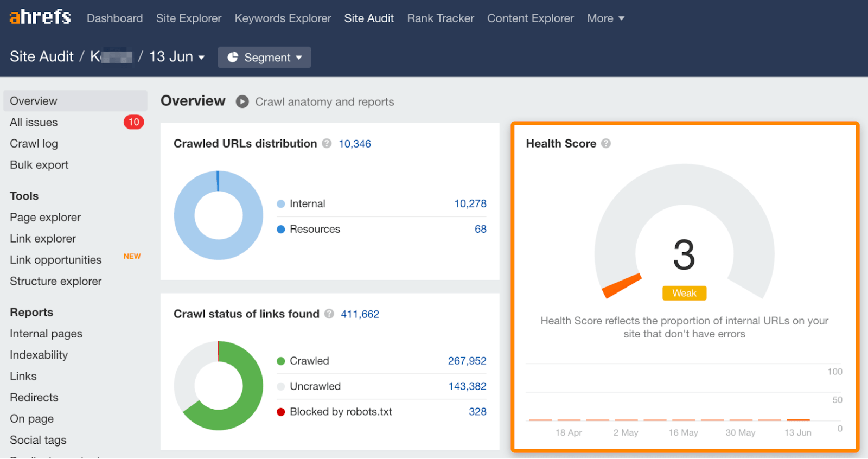Open Link opportunities tool
The height and width of the screenshot is (459, 868).
[55, 260]
